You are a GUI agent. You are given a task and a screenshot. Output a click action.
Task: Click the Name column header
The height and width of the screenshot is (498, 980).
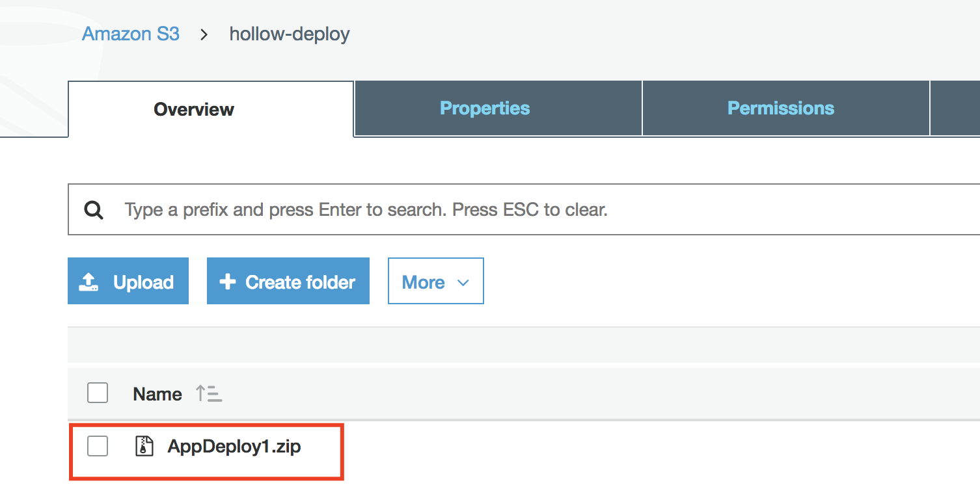point(157,394)
